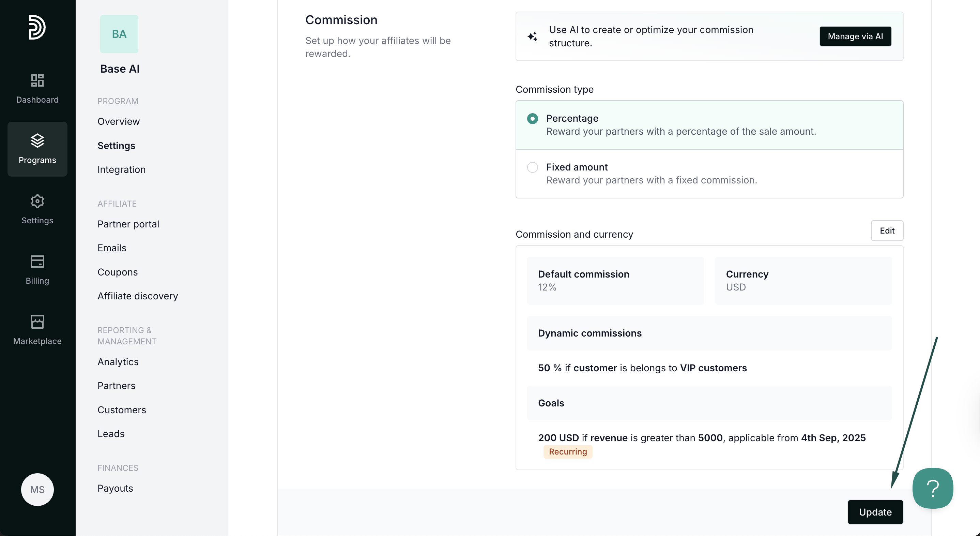This screenshot has width=980, height=536.
Task: Select the Programs layers icon
Action: (37, 140)
